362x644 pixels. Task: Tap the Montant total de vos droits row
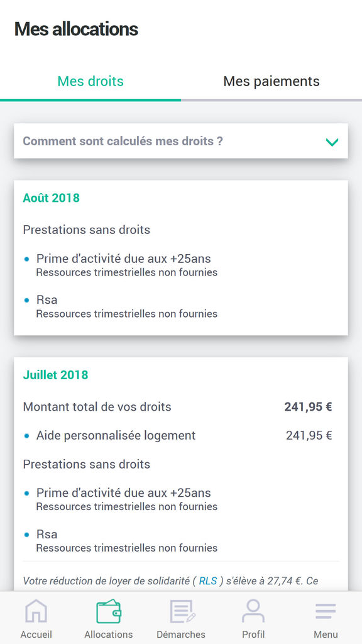pyautogui.click(x=177, y=407)
